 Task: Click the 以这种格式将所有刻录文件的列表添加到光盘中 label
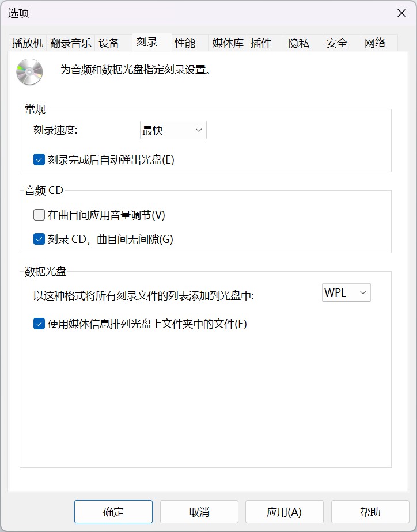point(143,295)
